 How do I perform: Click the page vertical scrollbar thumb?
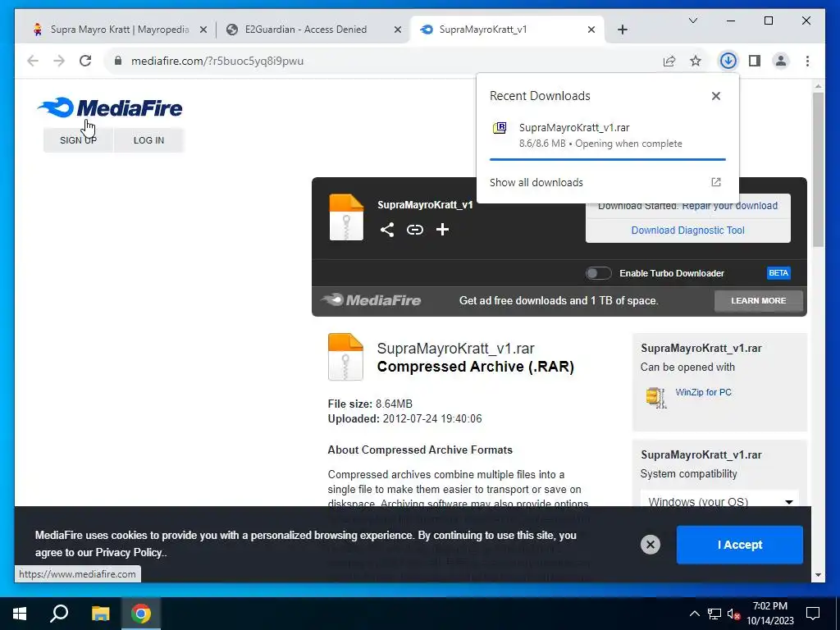(818, 169)
